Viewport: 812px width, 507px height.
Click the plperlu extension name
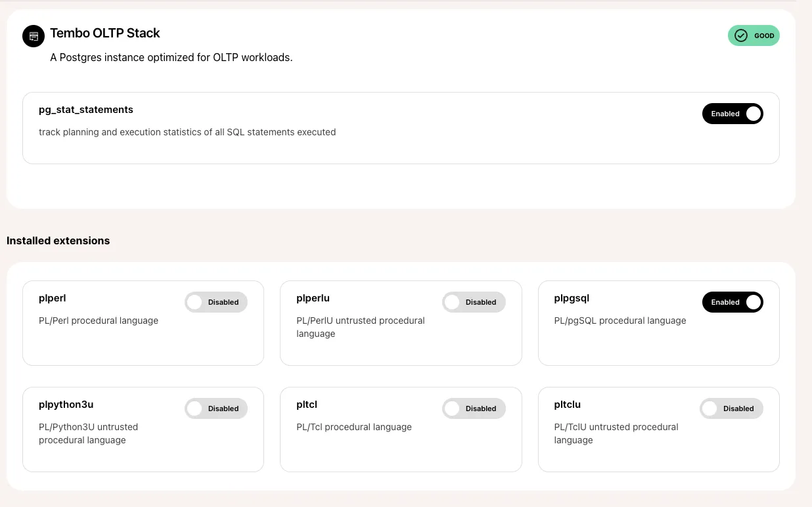[313, 298]
